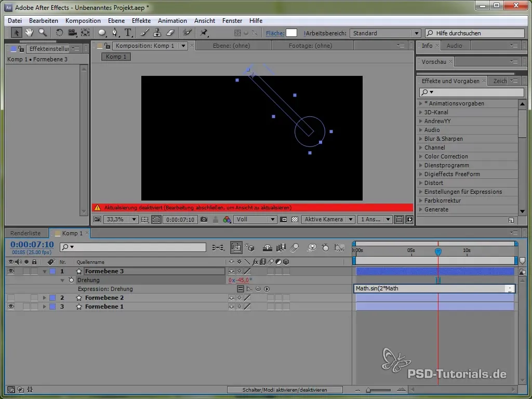Click the timeline timecode 0:00:07:10
Viewport: 532px width, 399px height.
(32, 245)
